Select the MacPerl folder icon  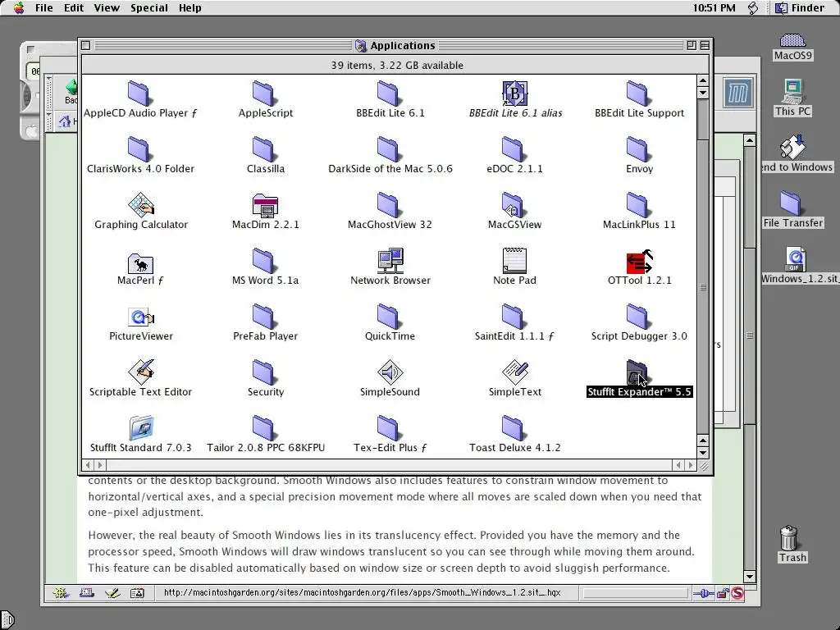point(140,262)
